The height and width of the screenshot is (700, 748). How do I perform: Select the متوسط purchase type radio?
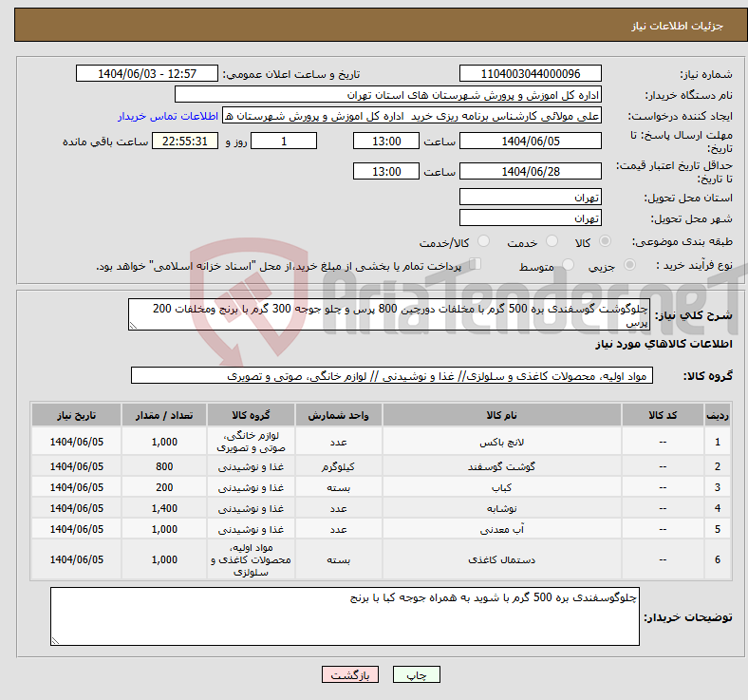(568, 265)
